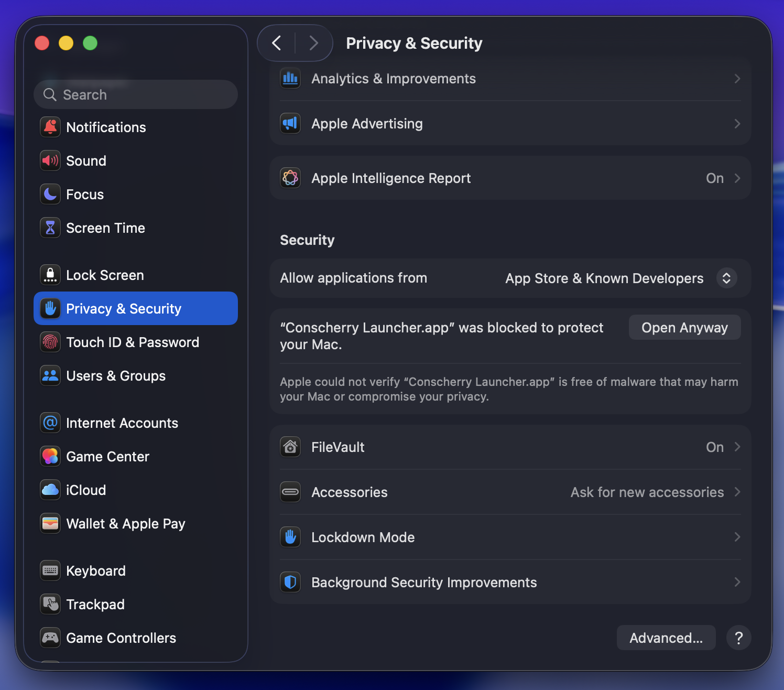
Task: Expand Analytics & Improvements chevron
Action: click(737, 79)
